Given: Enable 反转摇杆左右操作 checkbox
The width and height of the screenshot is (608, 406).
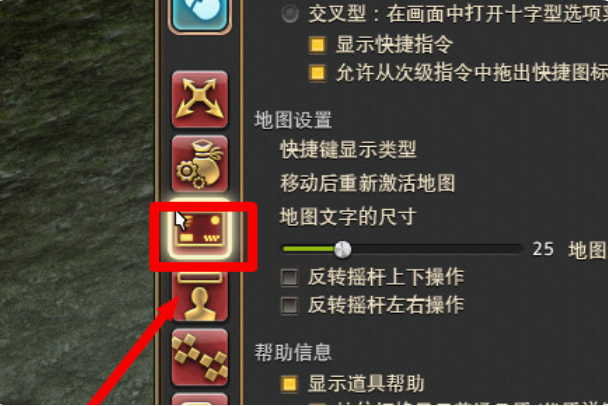Looking at the screenshot, I should [289, 305].
